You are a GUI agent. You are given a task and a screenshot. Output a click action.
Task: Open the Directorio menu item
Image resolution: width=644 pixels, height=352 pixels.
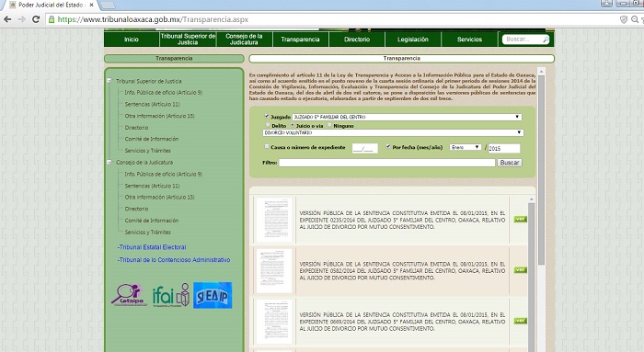[x=357, y=40]
